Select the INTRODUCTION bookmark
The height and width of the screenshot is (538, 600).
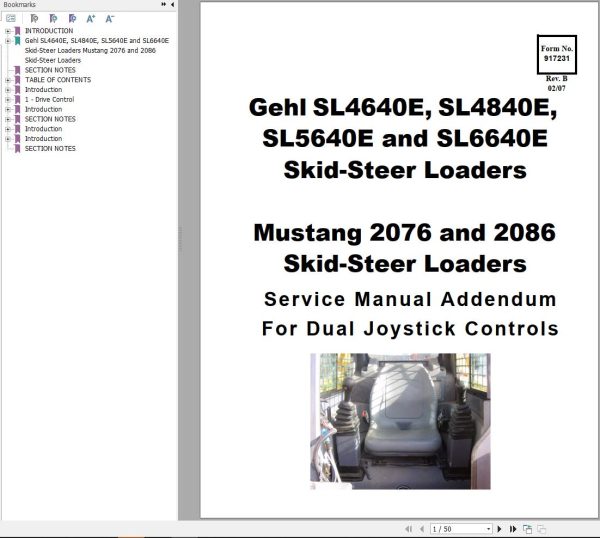click(49, 31)
